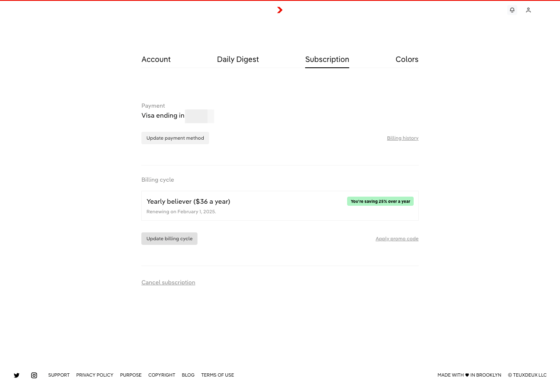Click Update billing cycle button

(169, 239)
